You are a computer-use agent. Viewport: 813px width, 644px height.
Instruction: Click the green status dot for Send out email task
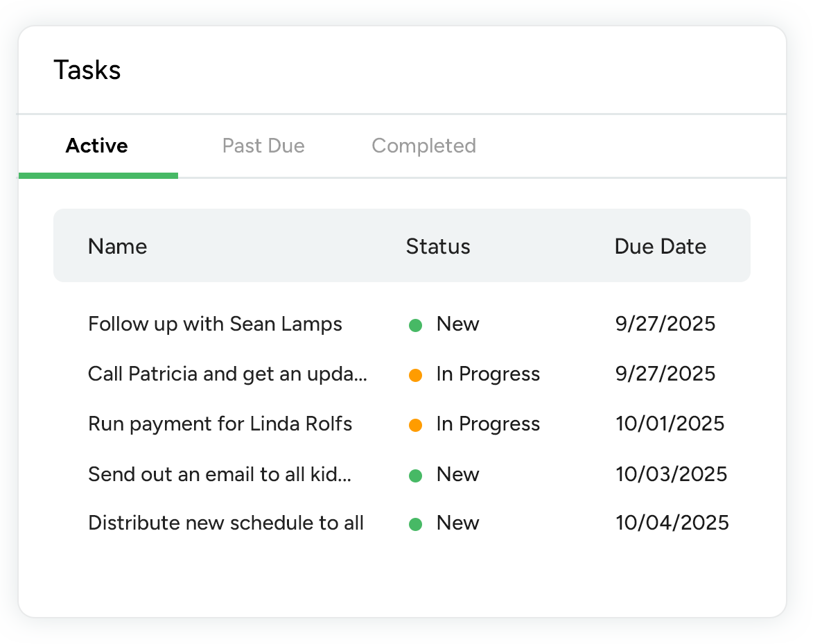coord(416,476)
